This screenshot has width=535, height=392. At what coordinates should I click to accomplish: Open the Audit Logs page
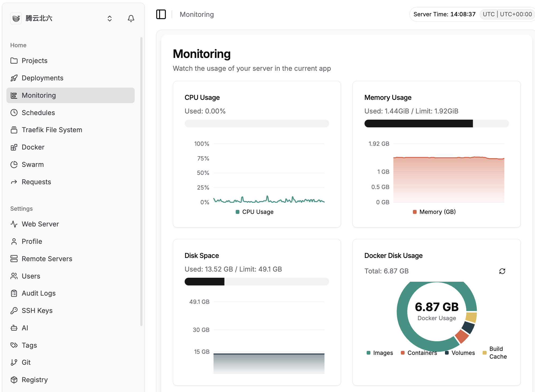pos(38,293)
